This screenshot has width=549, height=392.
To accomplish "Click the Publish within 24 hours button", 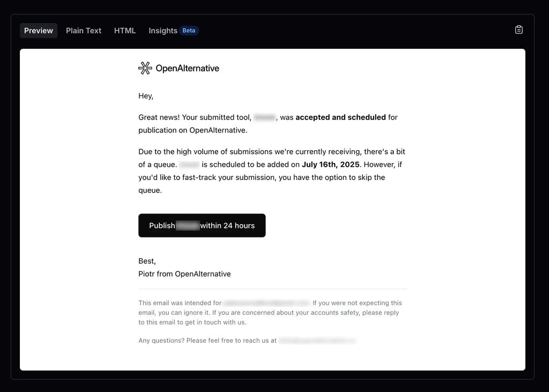I will (202, 225).
